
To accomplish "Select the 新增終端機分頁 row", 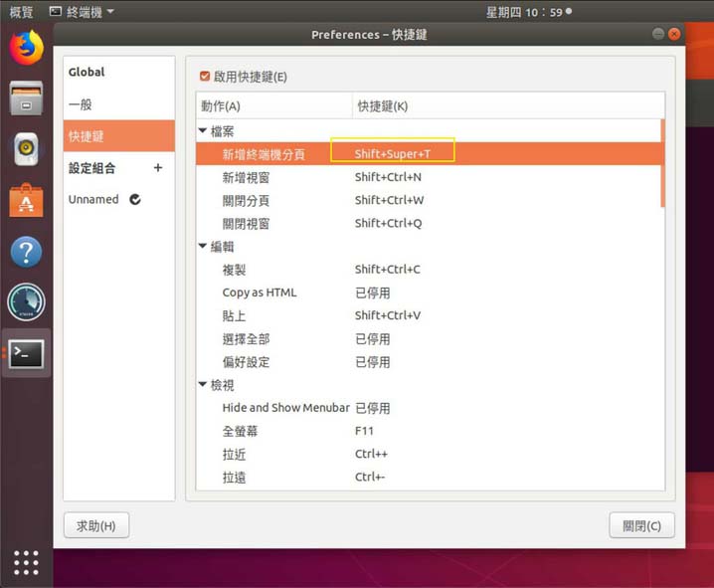I will 429,154.
